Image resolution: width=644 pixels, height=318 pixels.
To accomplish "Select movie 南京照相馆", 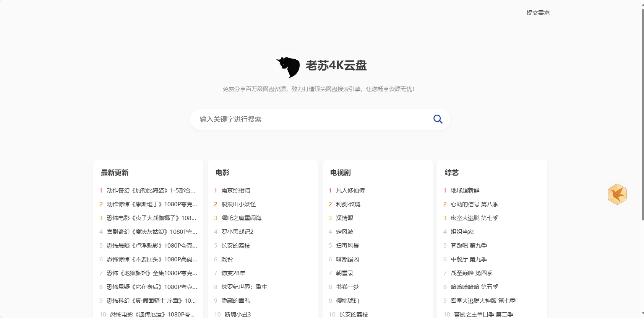I will click(x=236, y=190).
